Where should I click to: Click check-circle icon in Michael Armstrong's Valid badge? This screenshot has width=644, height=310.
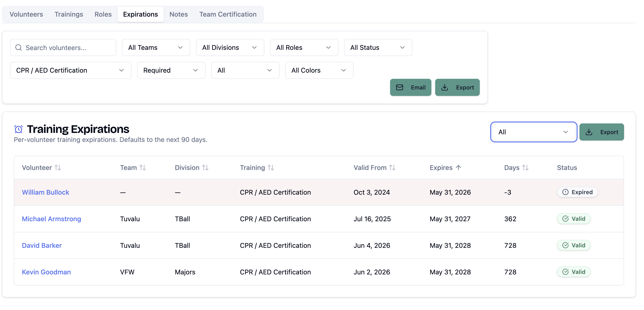pyautogui.click(x=565, y=219)
